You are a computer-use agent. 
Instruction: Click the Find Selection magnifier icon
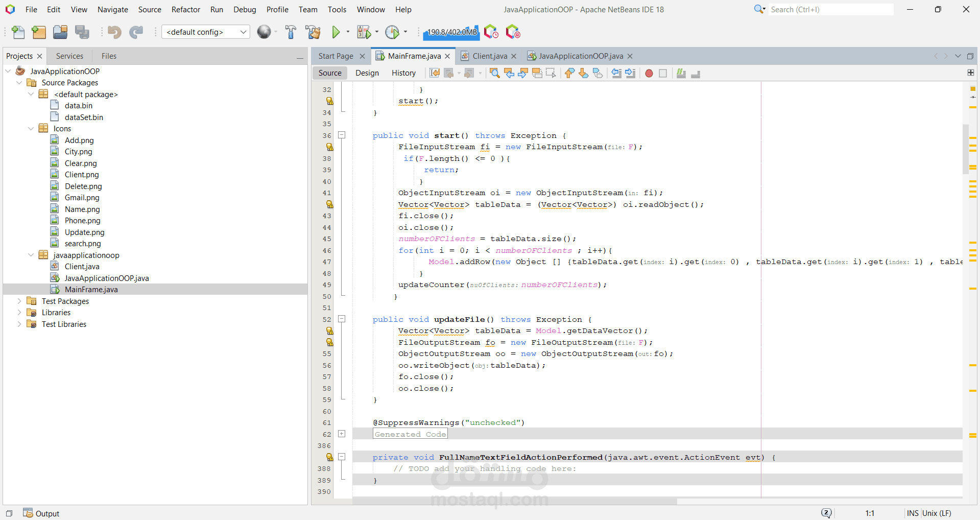(494, 73)
